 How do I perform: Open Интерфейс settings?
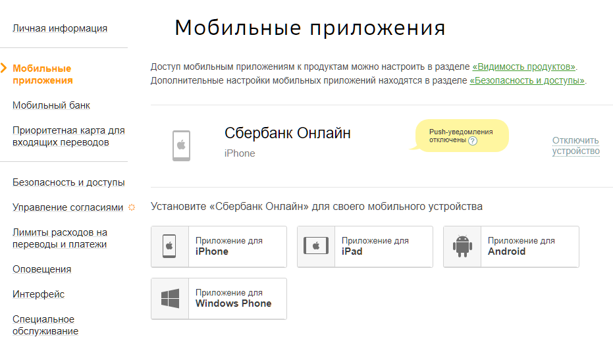38,294
